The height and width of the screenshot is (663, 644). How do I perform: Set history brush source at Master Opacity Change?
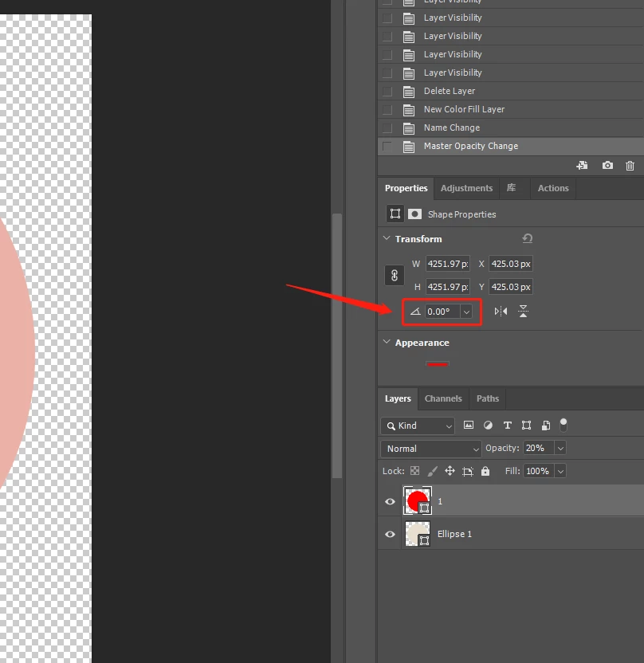387,147
